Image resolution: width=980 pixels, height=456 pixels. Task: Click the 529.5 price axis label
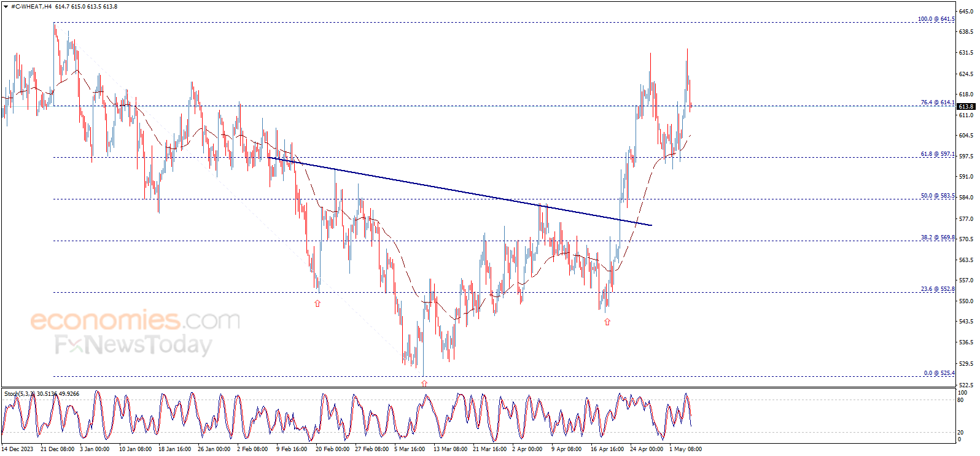966,364
